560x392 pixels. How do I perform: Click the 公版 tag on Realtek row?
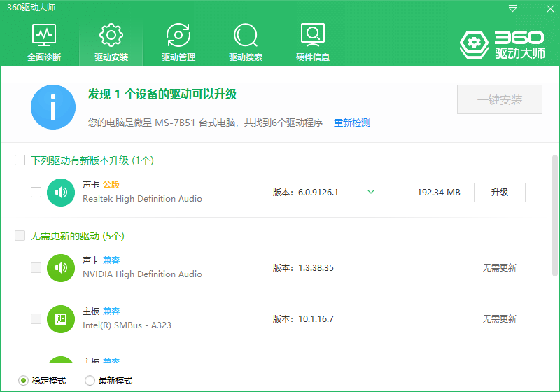pos(111,185)
